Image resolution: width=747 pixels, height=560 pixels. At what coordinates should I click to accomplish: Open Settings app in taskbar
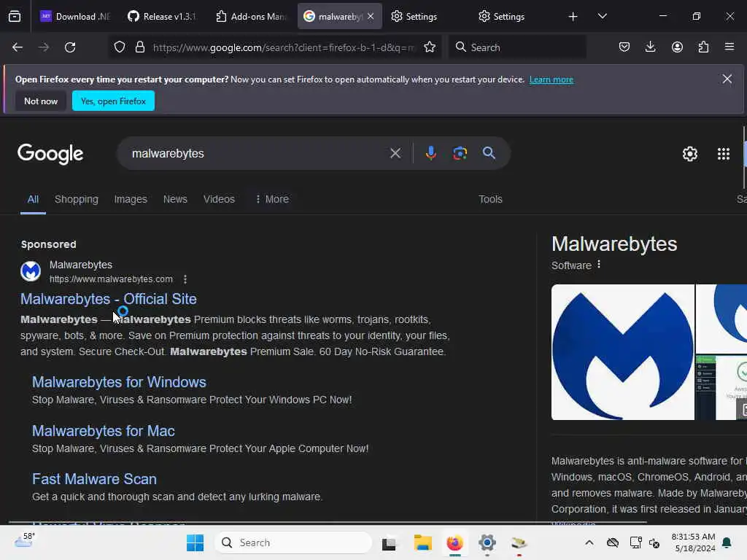[x=487, y=542]
